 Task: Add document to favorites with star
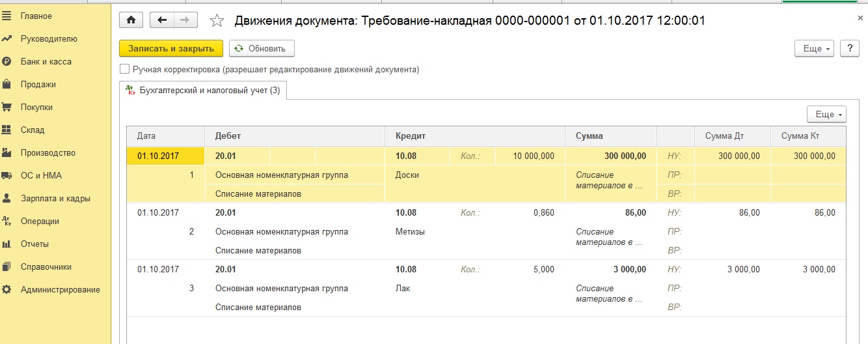(x=217, y=21)
